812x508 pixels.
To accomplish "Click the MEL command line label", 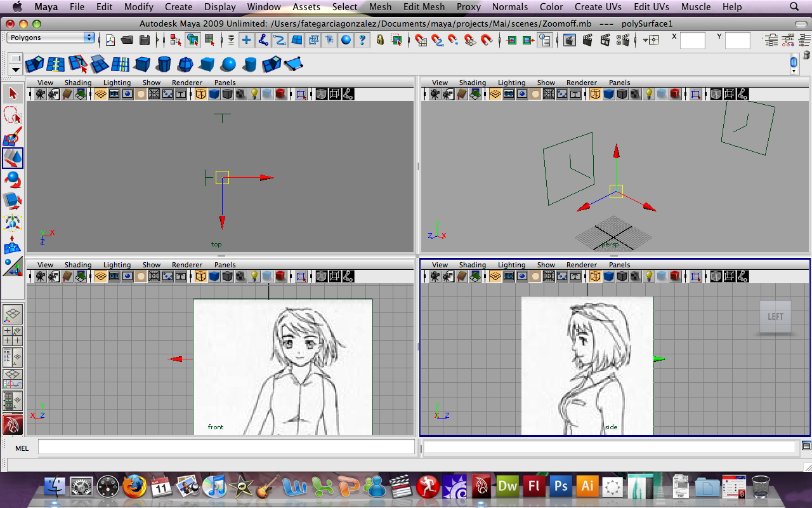I will [22, 448].
